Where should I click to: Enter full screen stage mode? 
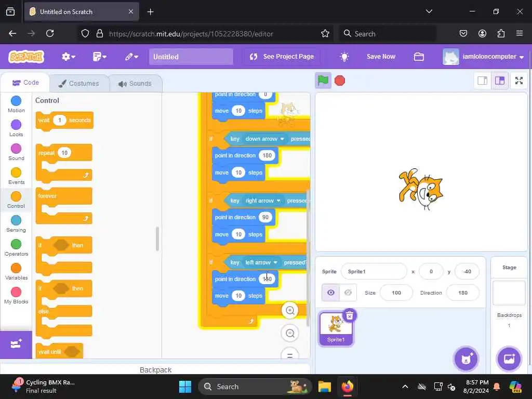click(x=519, y=81)
